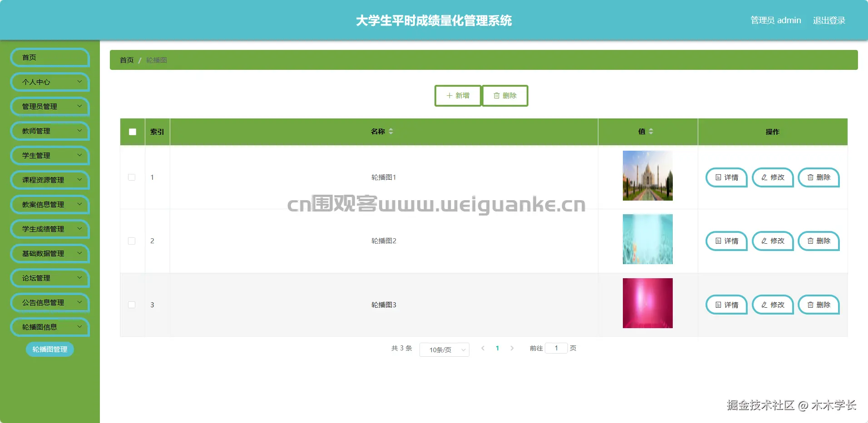This screenshot has height=423, width=868.
Task: Open 首页 in the sidebar
Action: 50,58
